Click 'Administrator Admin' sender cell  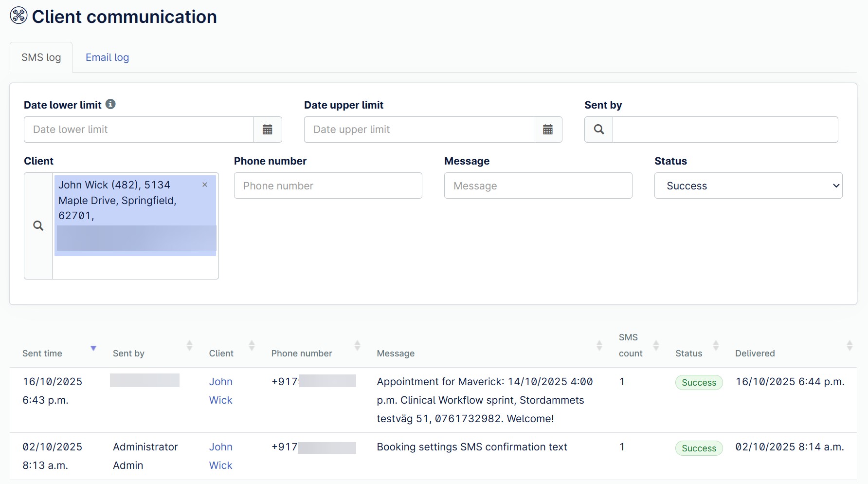click(145, 456)
